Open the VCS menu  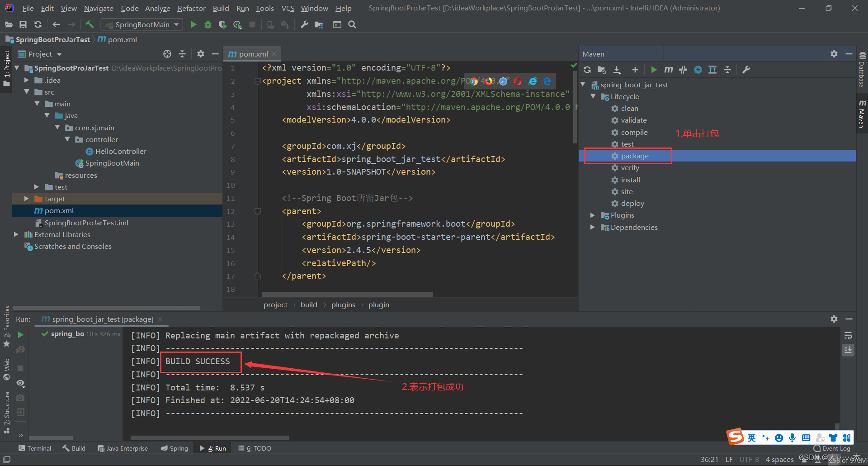(x=288, y=8)
